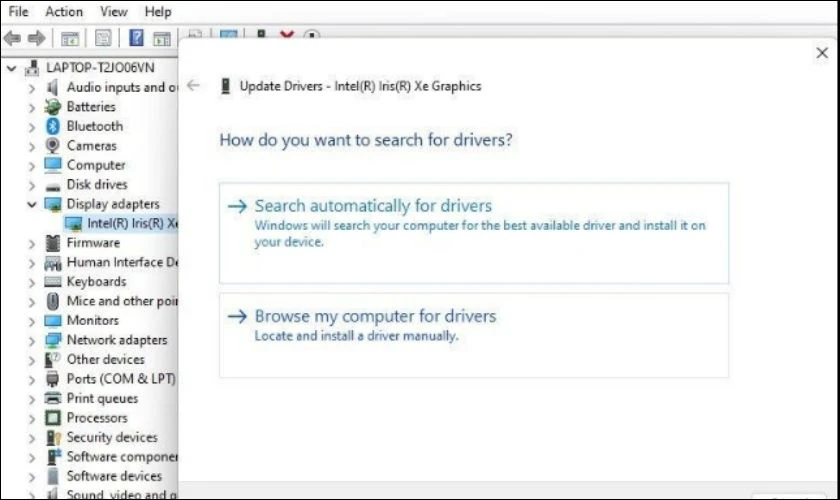
Task: Click the Disk drives icon
Action: [x=52, y=186]
